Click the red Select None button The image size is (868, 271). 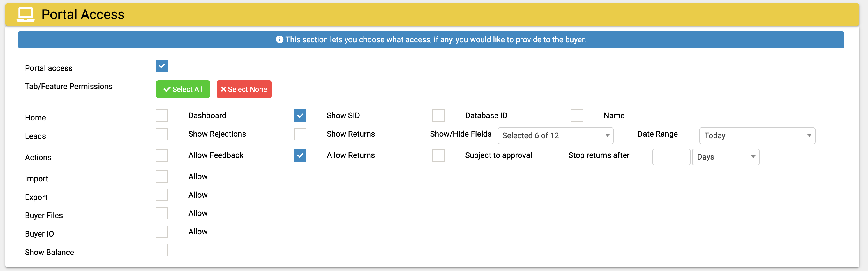[244, 89]
